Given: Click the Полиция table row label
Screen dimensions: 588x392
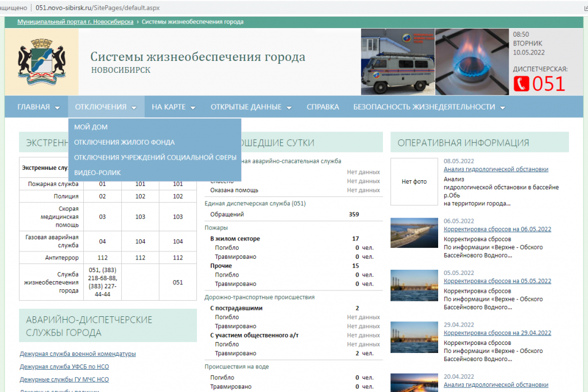Looking at the screenshot, I should pos(66,196).
